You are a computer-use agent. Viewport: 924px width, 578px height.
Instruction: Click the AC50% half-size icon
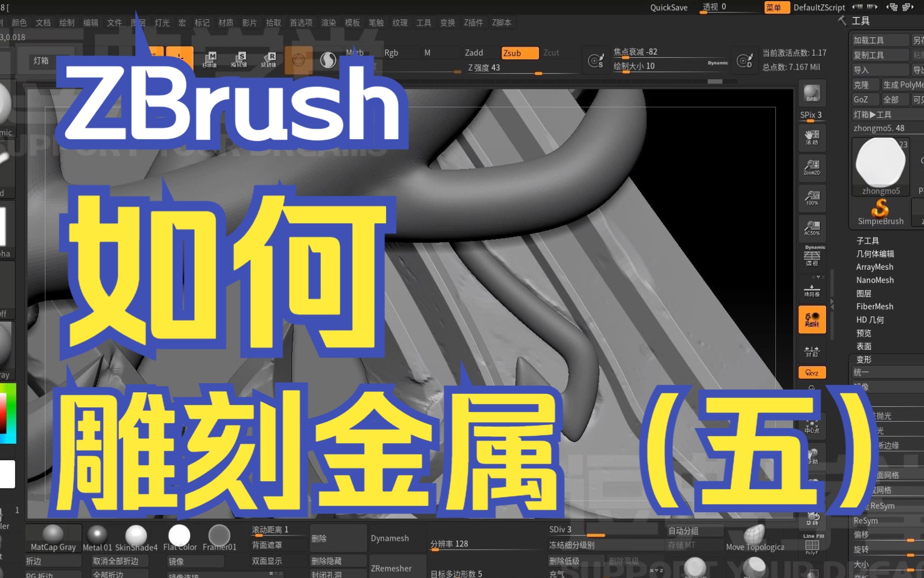pyautogui.click(x=812, y=229)
